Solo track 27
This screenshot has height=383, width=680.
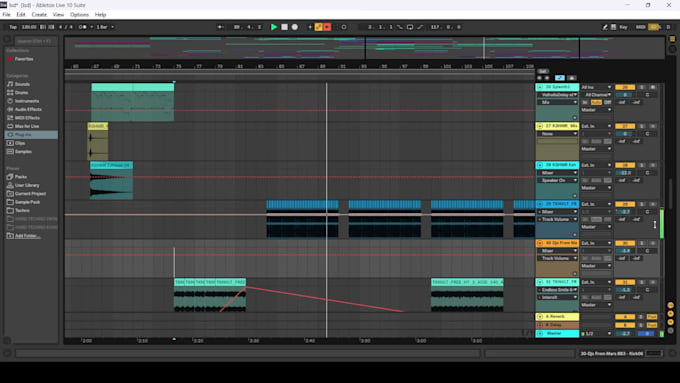[642, 126]
